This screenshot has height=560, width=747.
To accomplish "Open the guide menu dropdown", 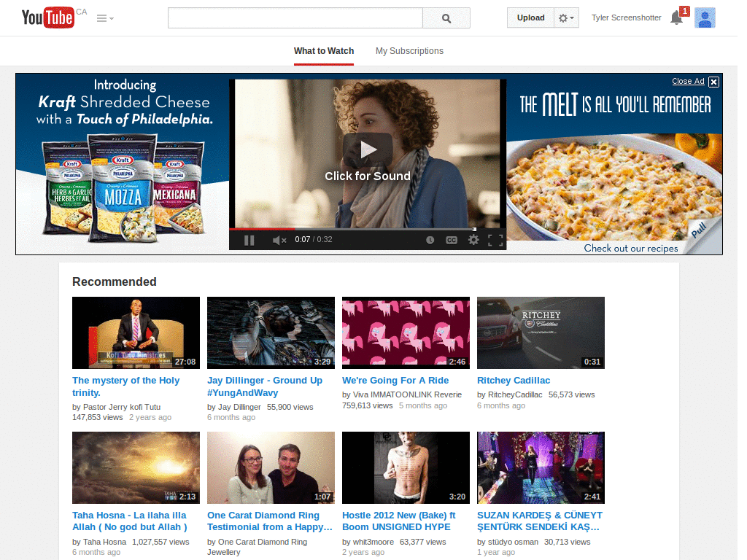I will click(105, 18).
